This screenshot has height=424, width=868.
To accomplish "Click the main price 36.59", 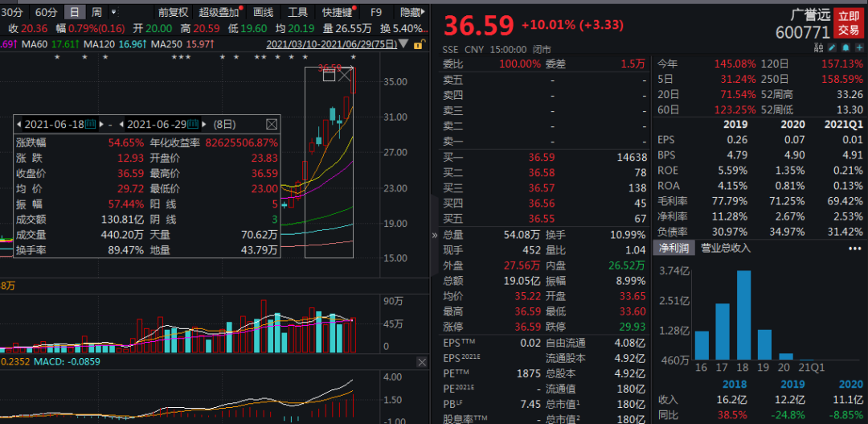I will [x=477, y=25].
